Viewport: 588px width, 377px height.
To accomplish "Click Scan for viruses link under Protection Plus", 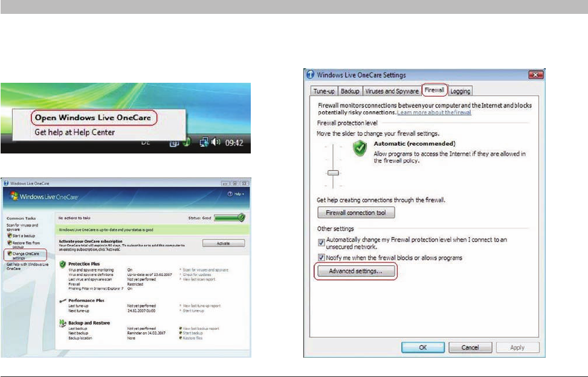I will point(205,270).
